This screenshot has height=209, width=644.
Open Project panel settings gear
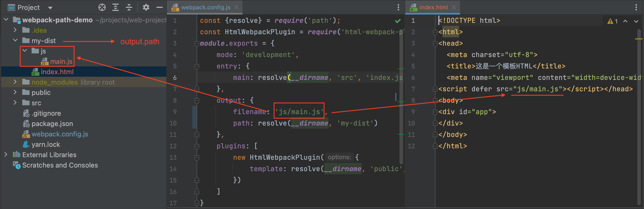(146, 7)
